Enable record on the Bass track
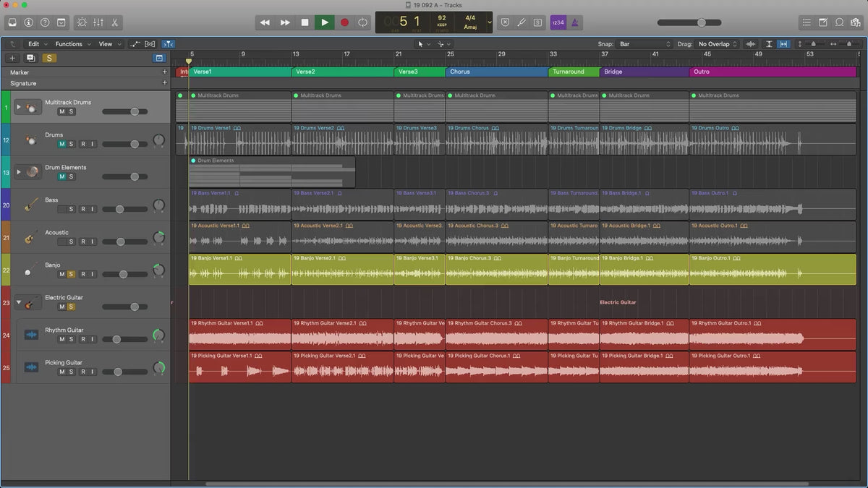 coord(83,209)
